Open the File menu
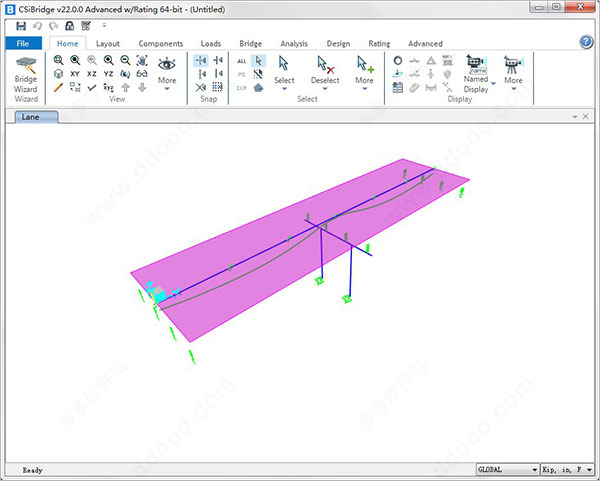The height and width of the screenshot is (481, 600). (x=23, y=43)
